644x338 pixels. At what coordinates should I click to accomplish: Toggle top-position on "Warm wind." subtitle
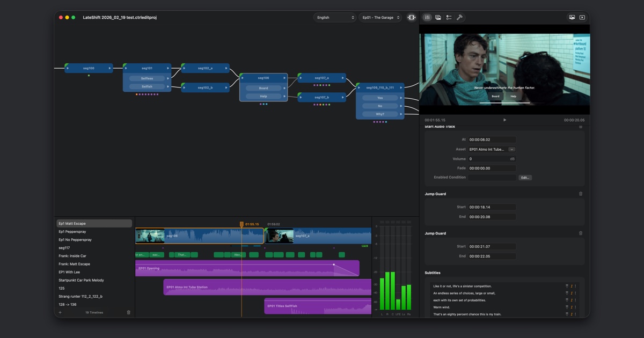tap(567, 307)
